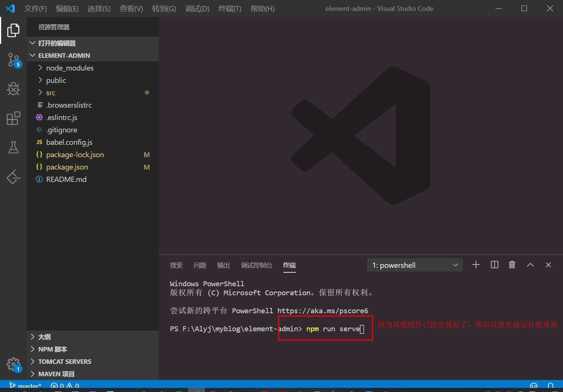563x392 pixels.
Task: Switch to the 调试控制台 panel tab
Action: click(257, 265)
